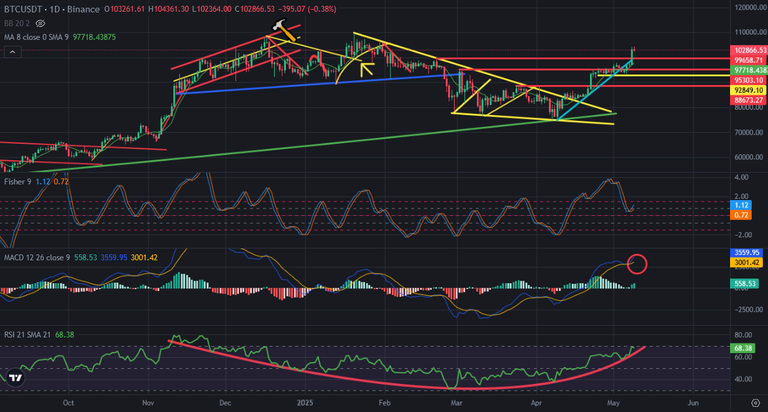Click the current price label 102866.53
The image size is (768, 412).
[749, 50]
